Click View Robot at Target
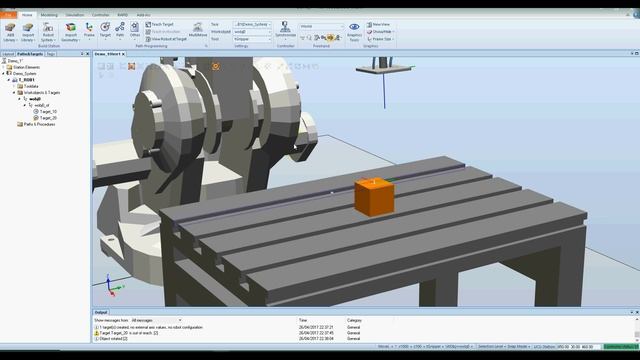The width and height of the screenshot is (640, 360). (166, 39)
